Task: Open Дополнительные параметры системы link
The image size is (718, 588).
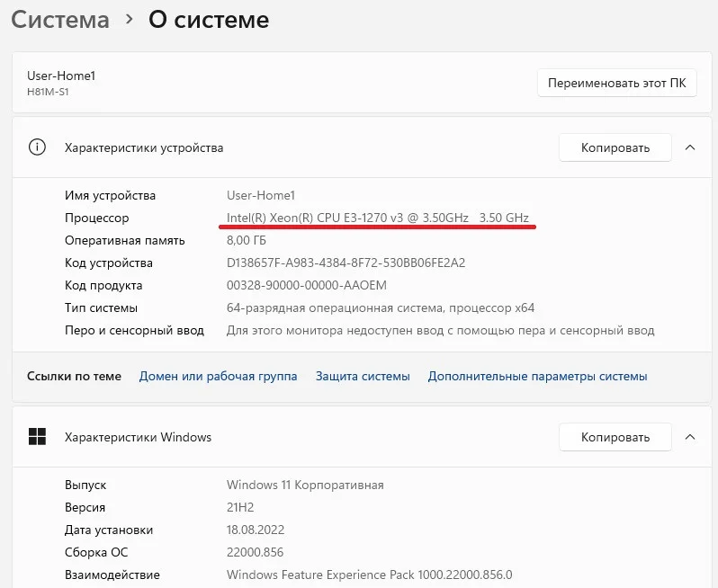Action: click(x=537, y=376)
